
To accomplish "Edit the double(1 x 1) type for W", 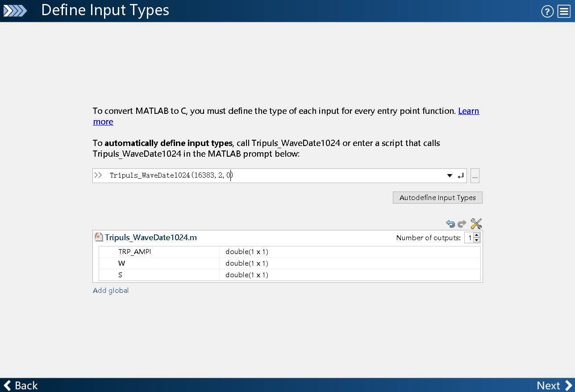I will tap(350, 263).
